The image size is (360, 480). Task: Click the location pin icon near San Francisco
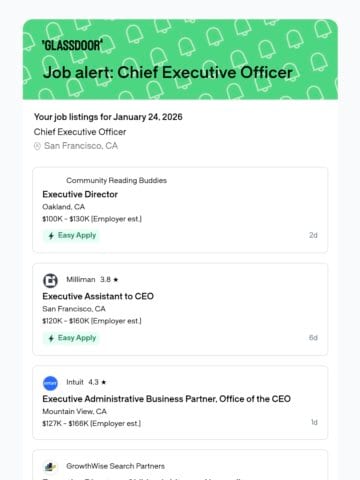tap(37, 146)
